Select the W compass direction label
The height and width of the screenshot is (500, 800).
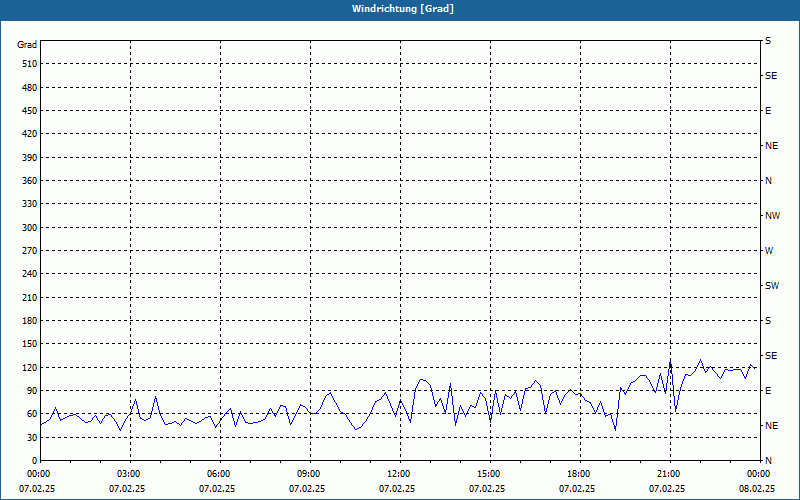click(768, 251)
